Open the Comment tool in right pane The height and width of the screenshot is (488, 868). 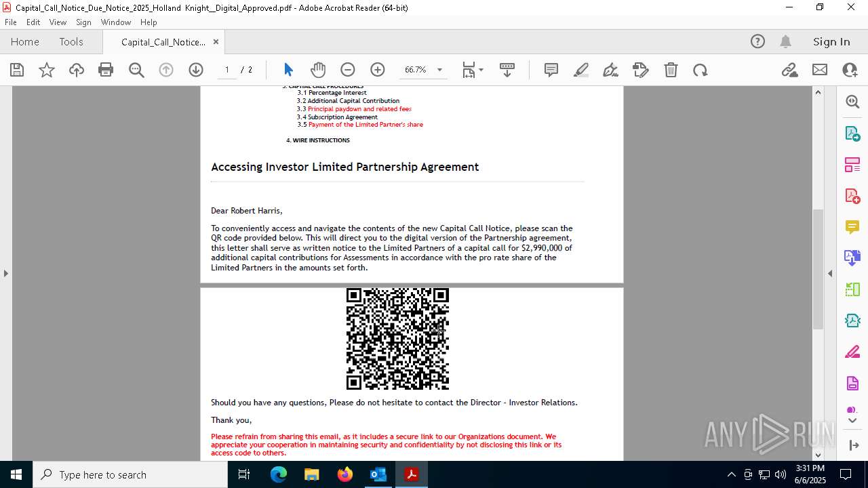(852, 227)
